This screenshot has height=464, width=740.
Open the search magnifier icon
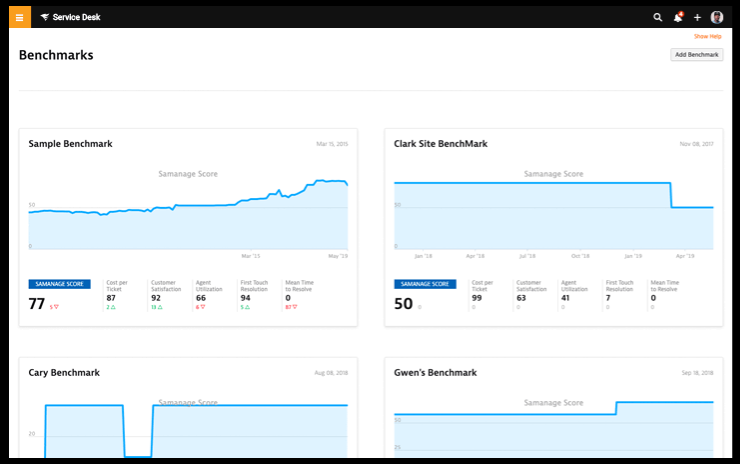tap(657, 17)
